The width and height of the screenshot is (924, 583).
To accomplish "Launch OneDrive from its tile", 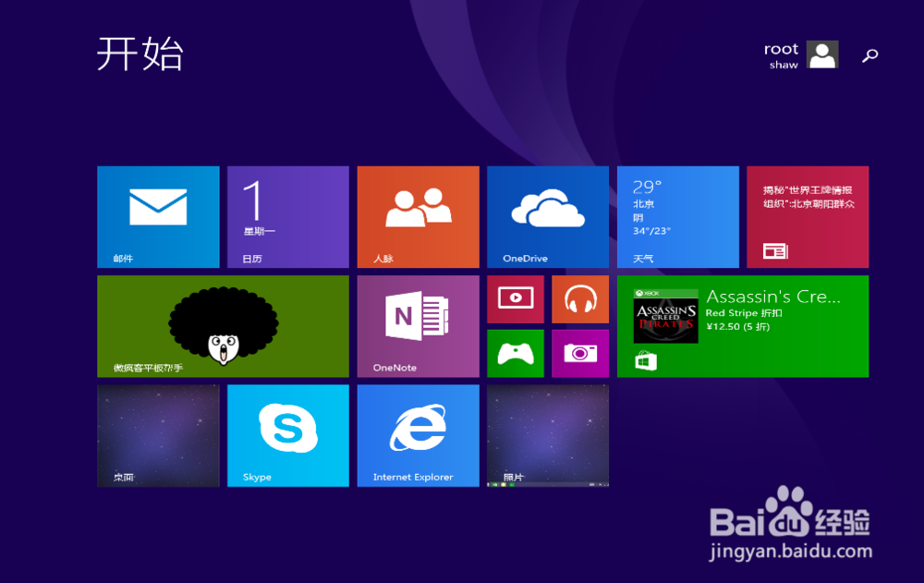I will click(548, 216).
